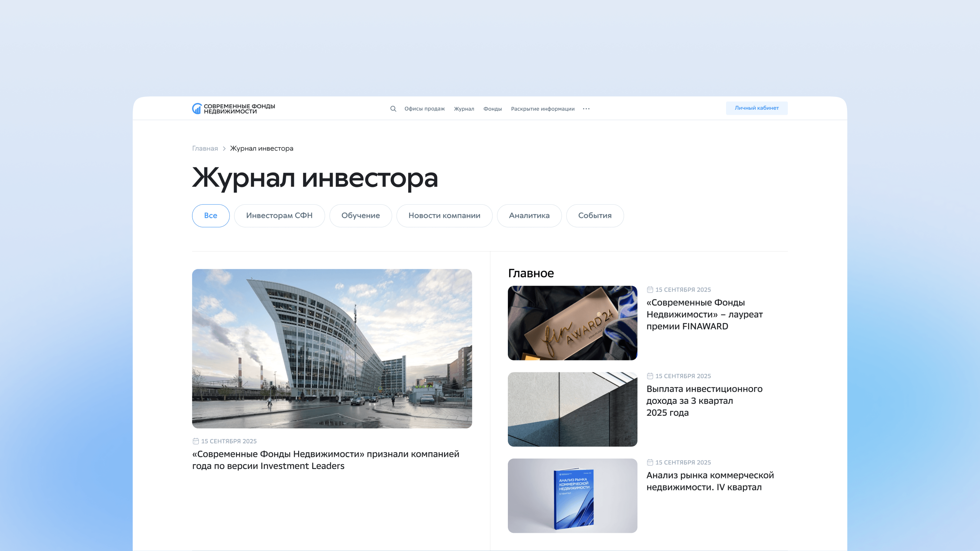Click calendar icon under the building photo
This screenshot has height=551, width=980.
pyautogui.click(x=195, y=441)
